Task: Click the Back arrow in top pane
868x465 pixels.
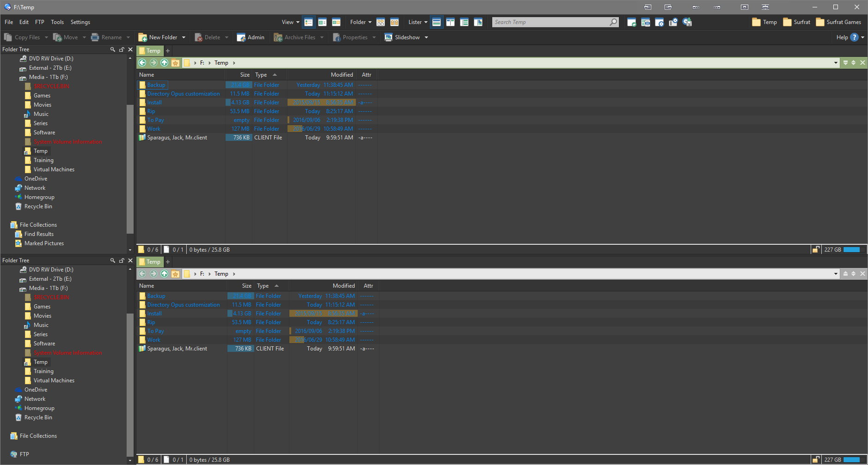Action: pyautogui.click(x=142, y=63)
